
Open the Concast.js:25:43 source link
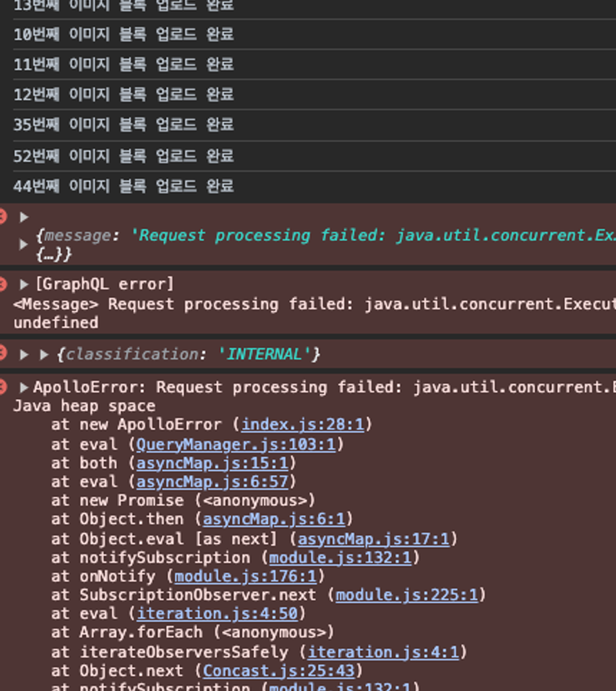[279, 671]
